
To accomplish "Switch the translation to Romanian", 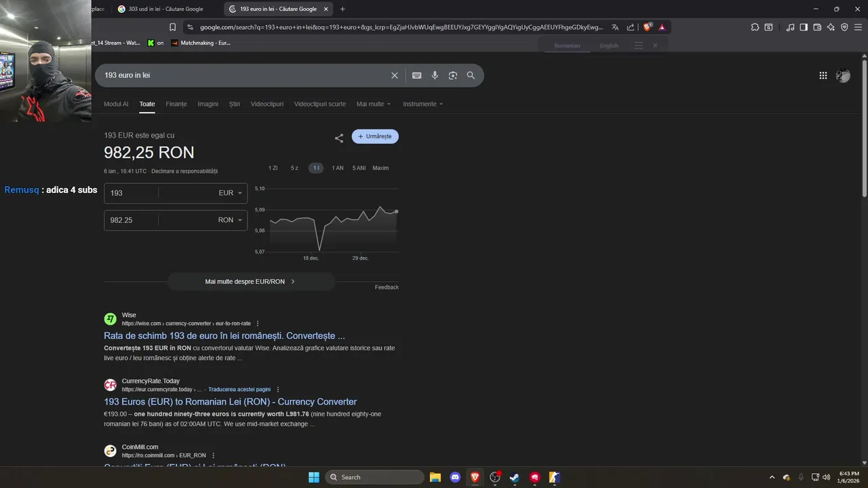I will pos(567,45).
